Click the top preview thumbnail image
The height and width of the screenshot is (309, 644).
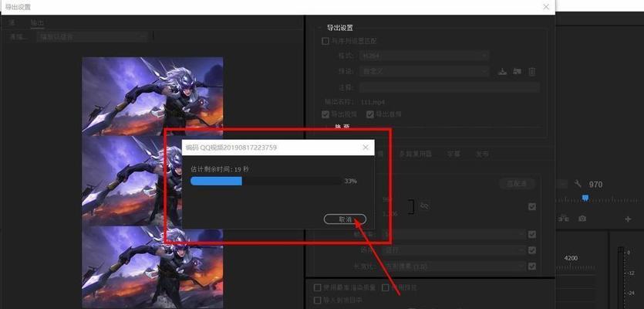[153, 97]
